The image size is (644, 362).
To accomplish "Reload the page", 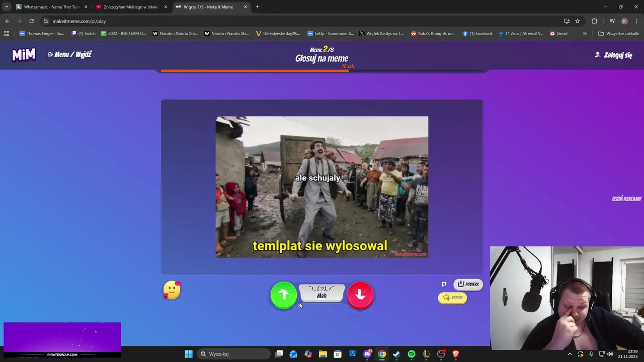I will click(31, 21).
